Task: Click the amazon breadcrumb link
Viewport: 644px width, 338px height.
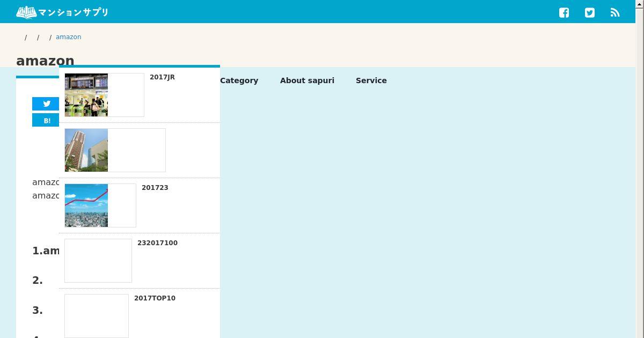Action: pos(69,37)
